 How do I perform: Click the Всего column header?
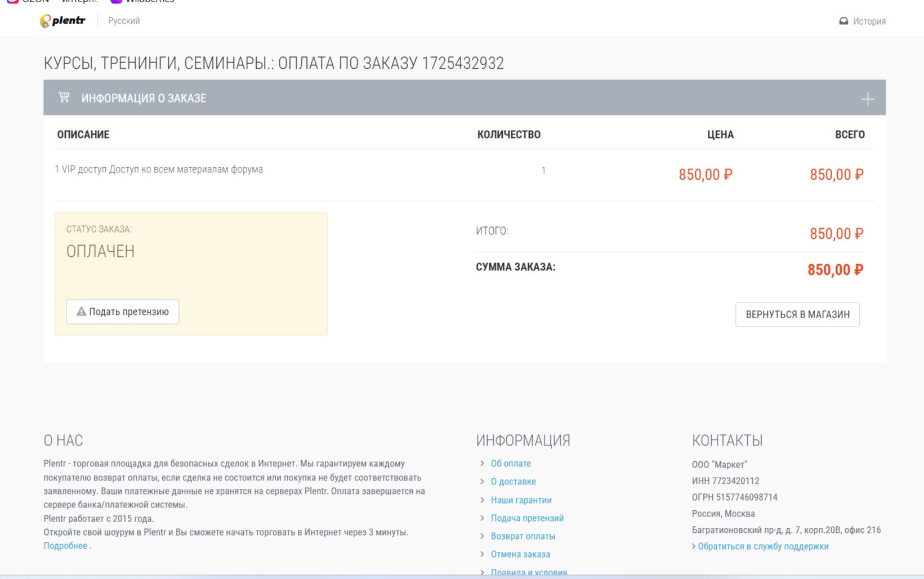click(850, 135)
